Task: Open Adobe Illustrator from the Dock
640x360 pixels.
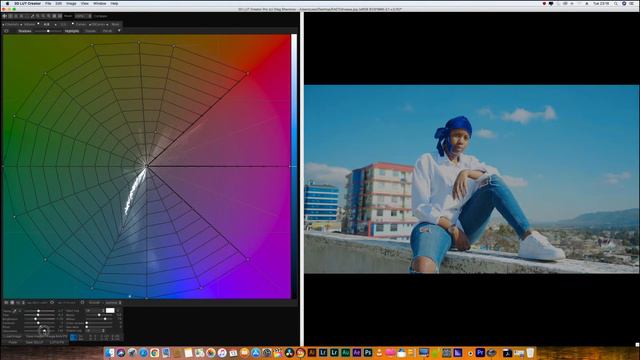Action: coord(312,353)
